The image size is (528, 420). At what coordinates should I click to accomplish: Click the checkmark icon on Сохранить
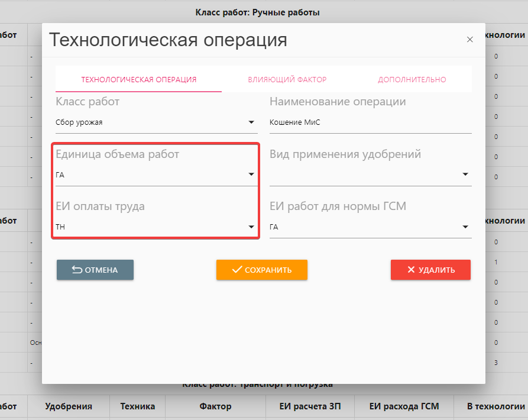click(x=237, y=270)
